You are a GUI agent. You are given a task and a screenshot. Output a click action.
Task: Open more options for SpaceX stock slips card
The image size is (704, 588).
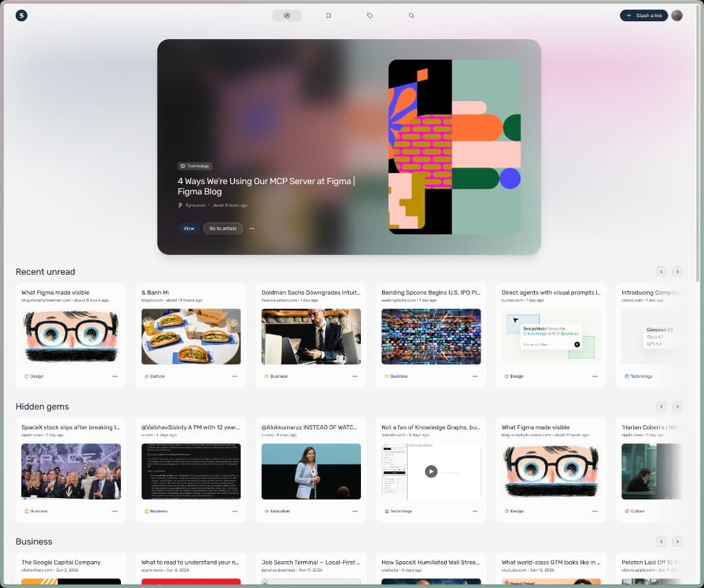(x=115, y=511)
